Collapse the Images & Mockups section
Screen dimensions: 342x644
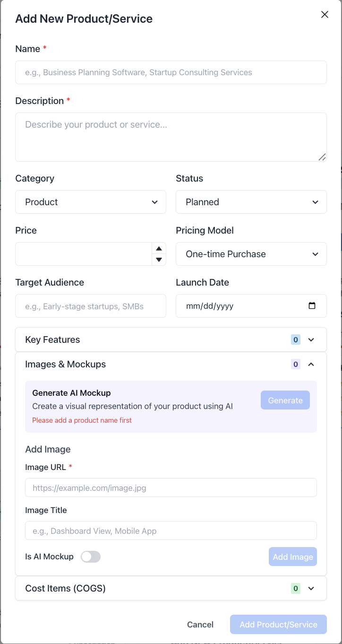tap(171, 364)
